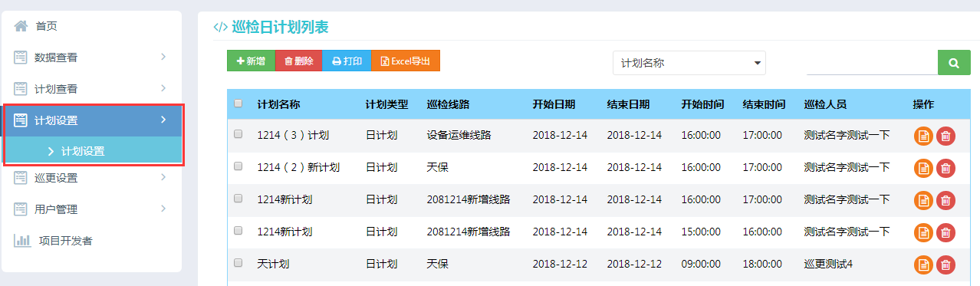Click the 设备运维线路 cell
The image size is (980, 286).
(x=459, y=135)
